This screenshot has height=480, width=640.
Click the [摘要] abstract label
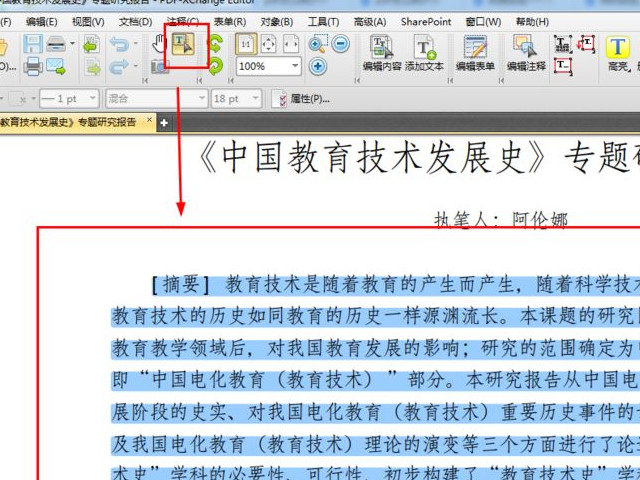(181, 284)
